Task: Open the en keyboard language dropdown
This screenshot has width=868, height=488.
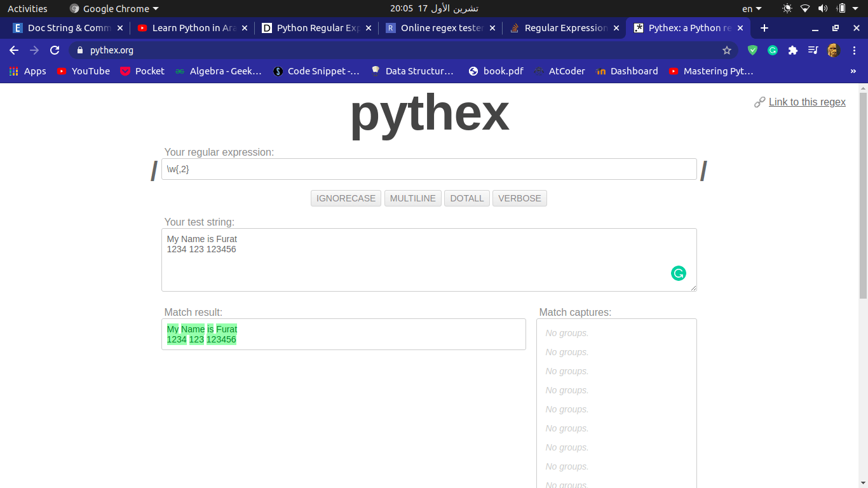Action: (x=752, y=8)
